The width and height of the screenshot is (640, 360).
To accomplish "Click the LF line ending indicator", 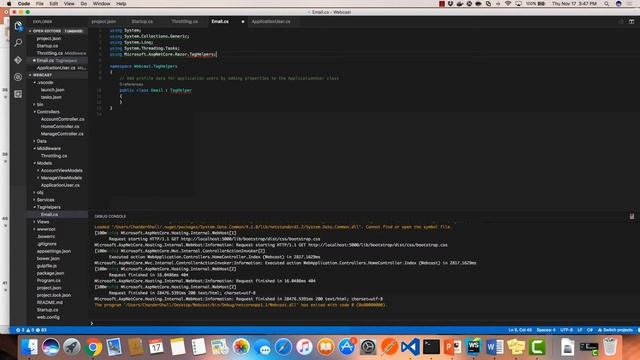I will 580,330.
